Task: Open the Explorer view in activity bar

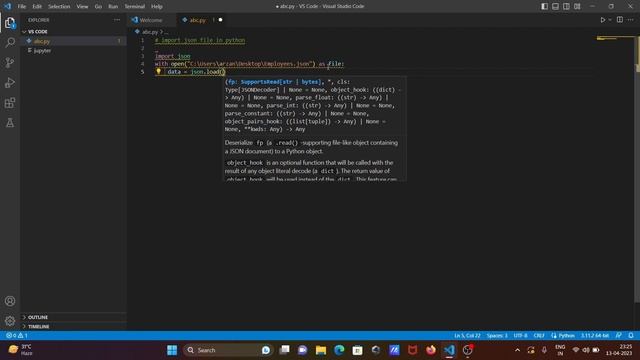Action: click(x=10, y=22)
